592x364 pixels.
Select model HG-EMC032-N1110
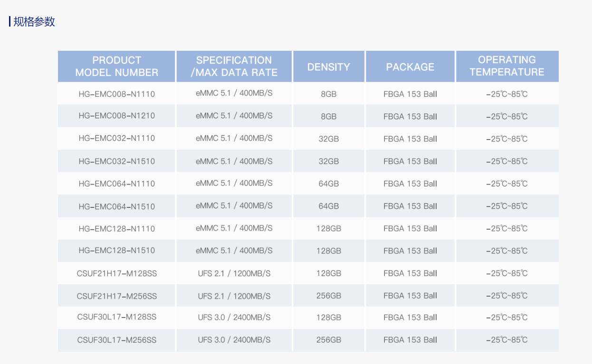[x=117, y=139]
